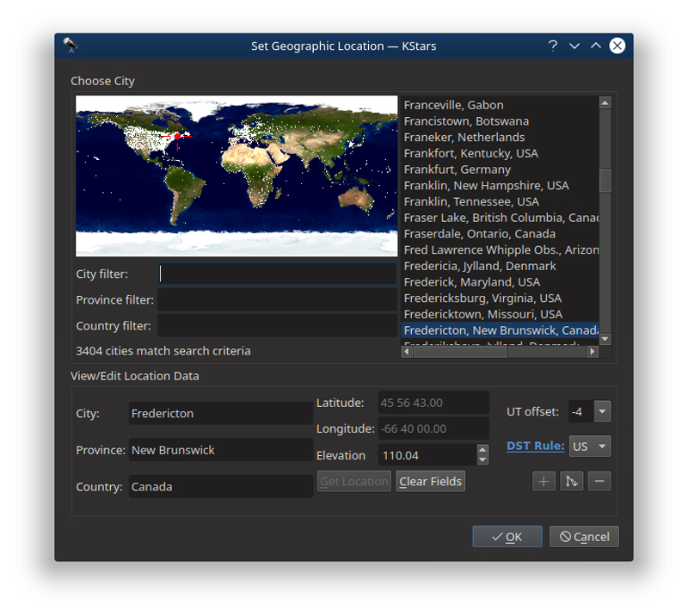The width and height of the screenshot is (688, 616).
Task: Click the red crosshair marker on the world map
Action: coord(179,136)
